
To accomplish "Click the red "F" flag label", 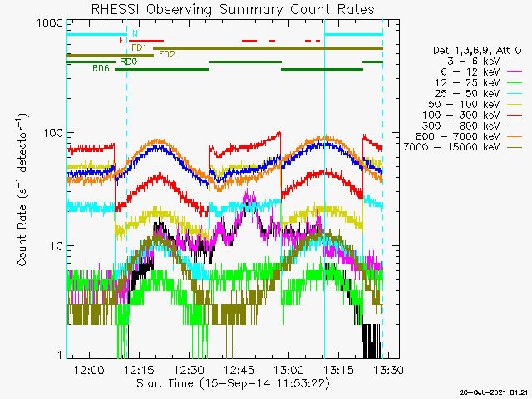I will click(x=121, y=41).
